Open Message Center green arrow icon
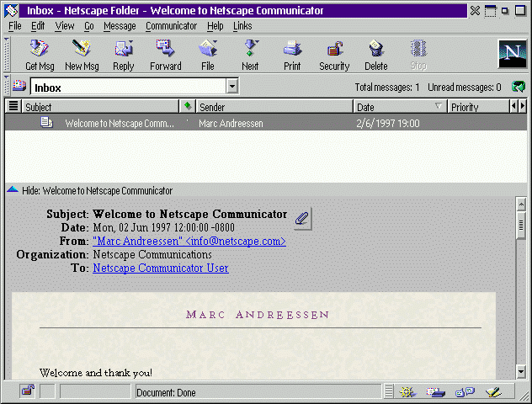The image size is (532, 404). coord(519,87)
